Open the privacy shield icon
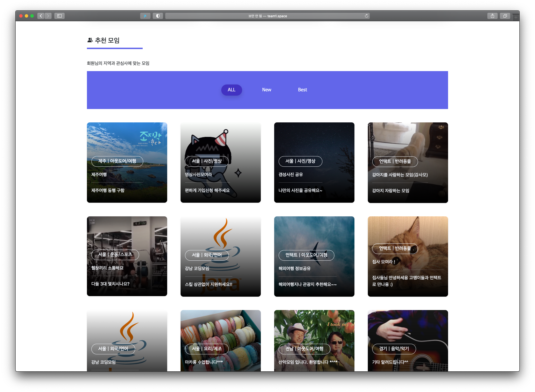 click(158, 16)
